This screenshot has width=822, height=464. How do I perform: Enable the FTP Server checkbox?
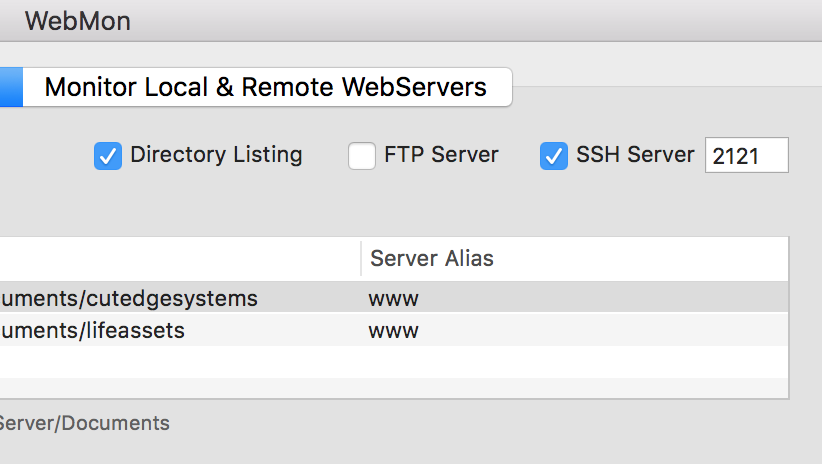point(362,156)
